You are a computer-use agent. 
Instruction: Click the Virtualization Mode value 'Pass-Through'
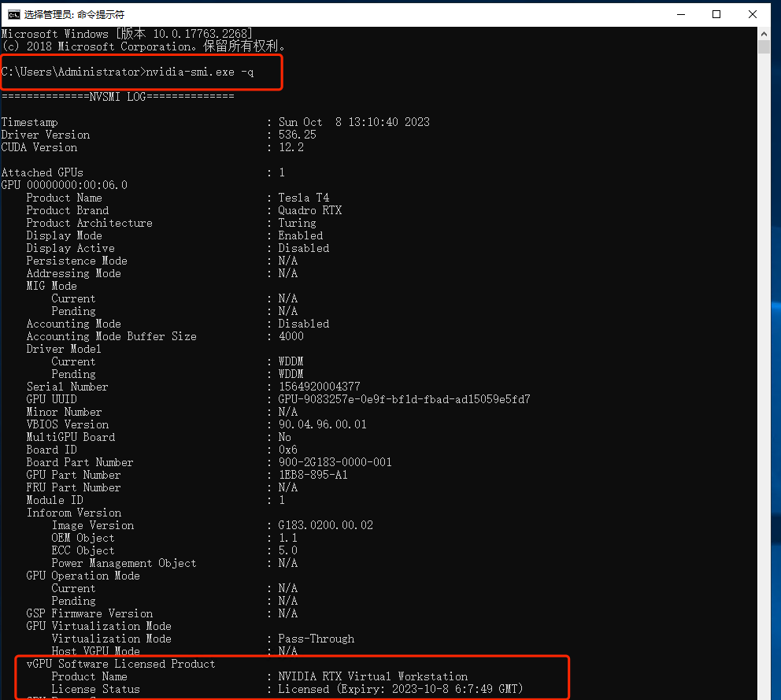click(x=316, y=639)
